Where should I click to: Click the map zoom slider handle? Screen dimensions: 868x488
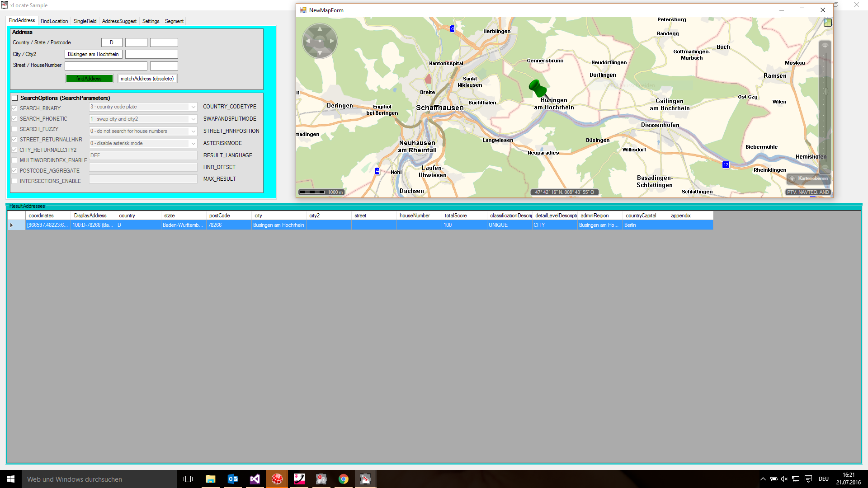point(826,92)
